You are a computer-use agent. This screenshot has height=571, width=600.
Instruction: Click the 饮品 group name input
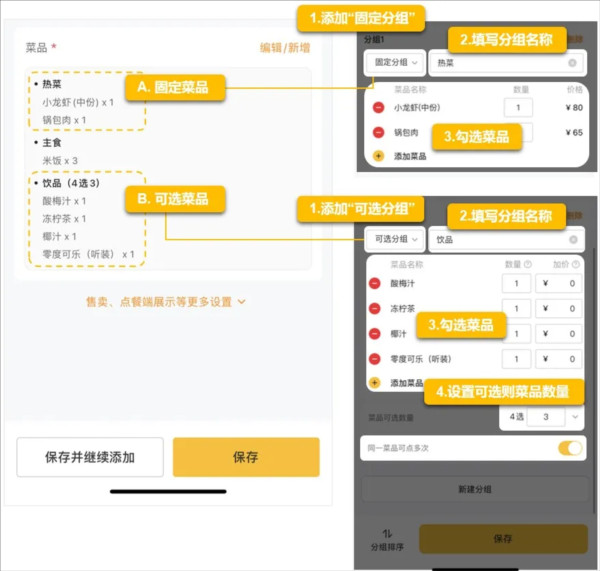(x=507, y=240)
